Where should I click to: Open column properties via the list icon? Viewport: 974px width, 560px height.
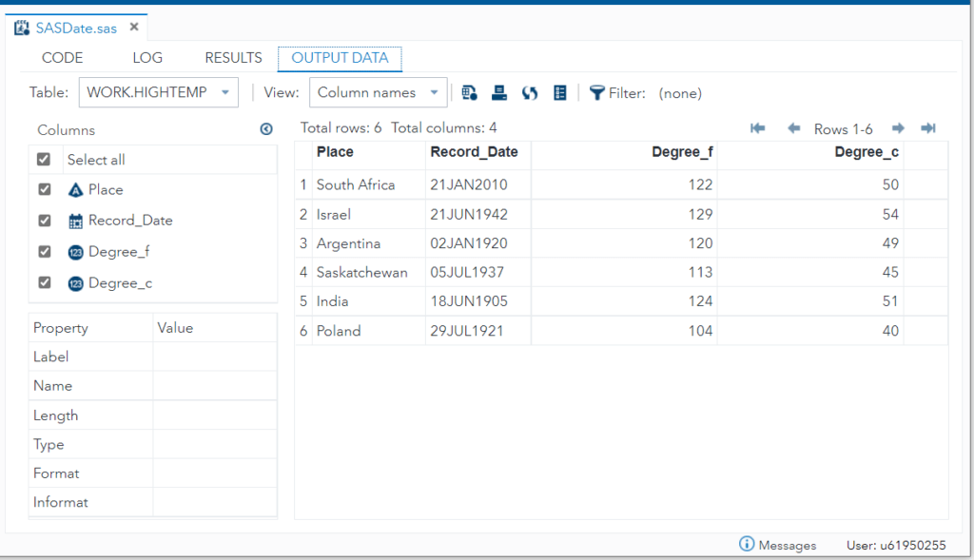coord(560,92)
